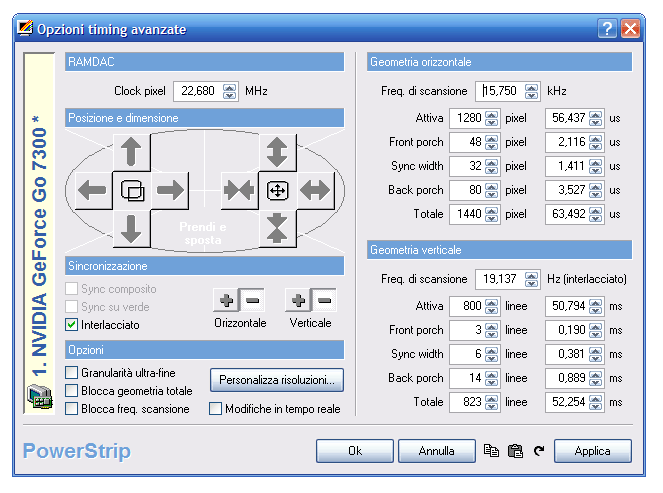Click the Clock pixel spinner arrows
The image size is (663, 493).
pyautogui.click(x=230, y=91)
